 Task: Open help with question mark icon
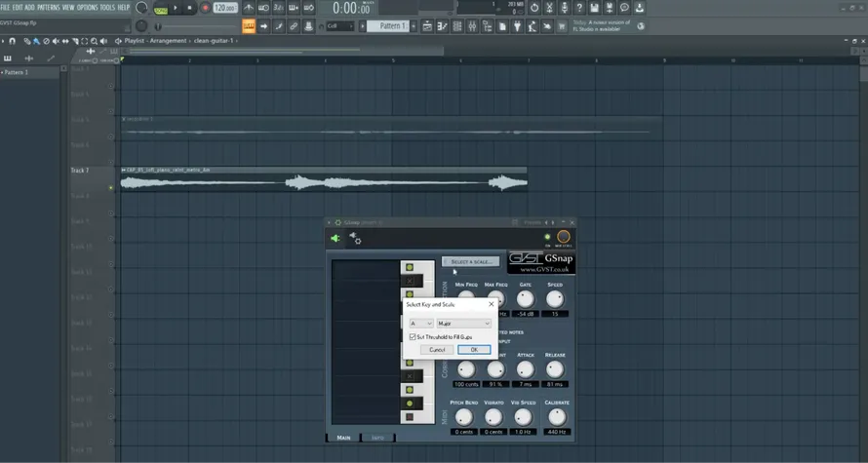click(x=579, y=8)
